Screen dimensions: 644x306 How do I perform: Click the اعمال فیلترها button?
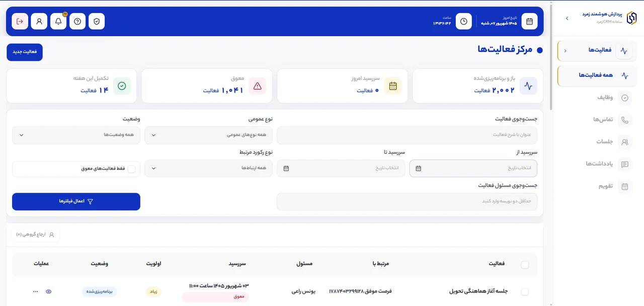[x=76, y=201]
